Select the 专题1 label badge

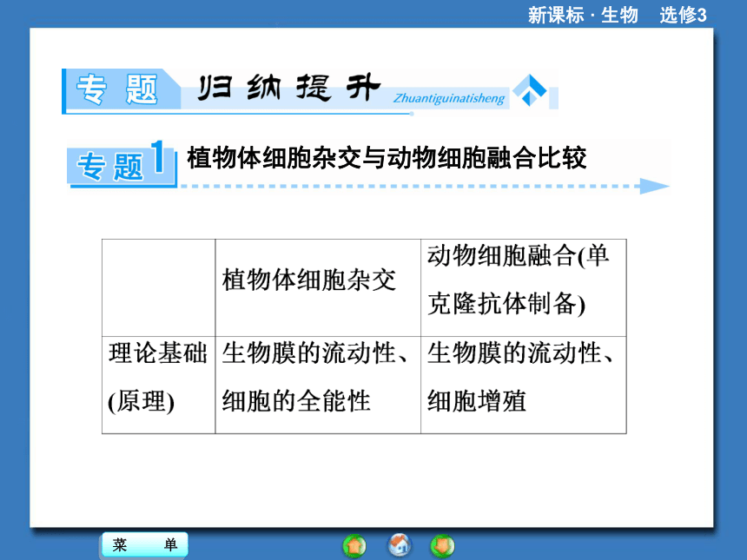pos(122,164)
